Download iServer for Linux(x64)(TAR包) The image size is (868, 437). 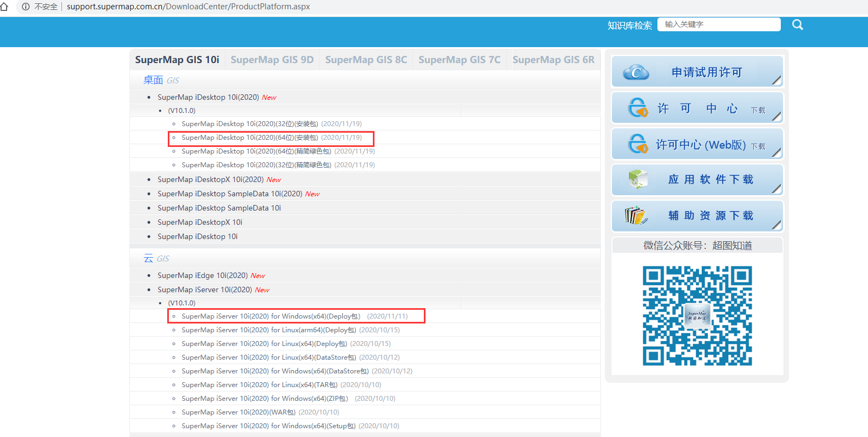click(259, 385)
